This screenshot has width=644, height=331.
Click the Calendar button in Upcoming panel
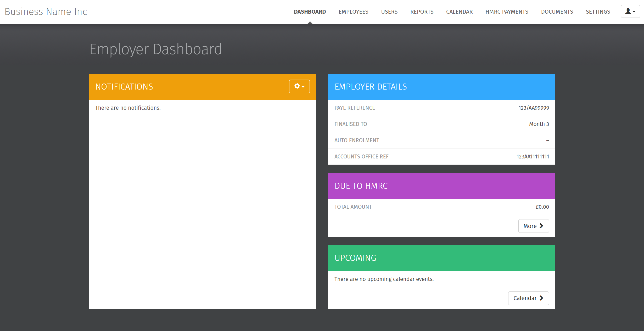click(528, 298)
